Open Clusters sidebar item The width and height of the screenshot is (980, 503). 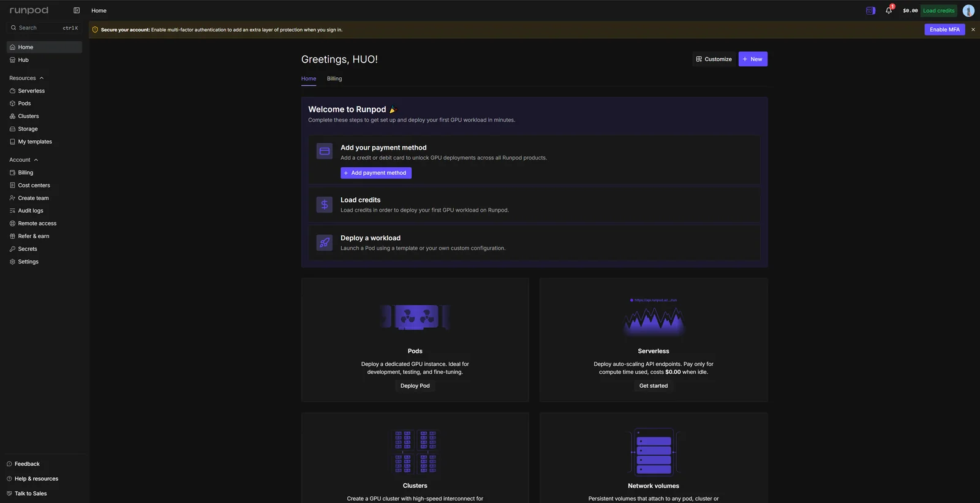click(44, 116)
